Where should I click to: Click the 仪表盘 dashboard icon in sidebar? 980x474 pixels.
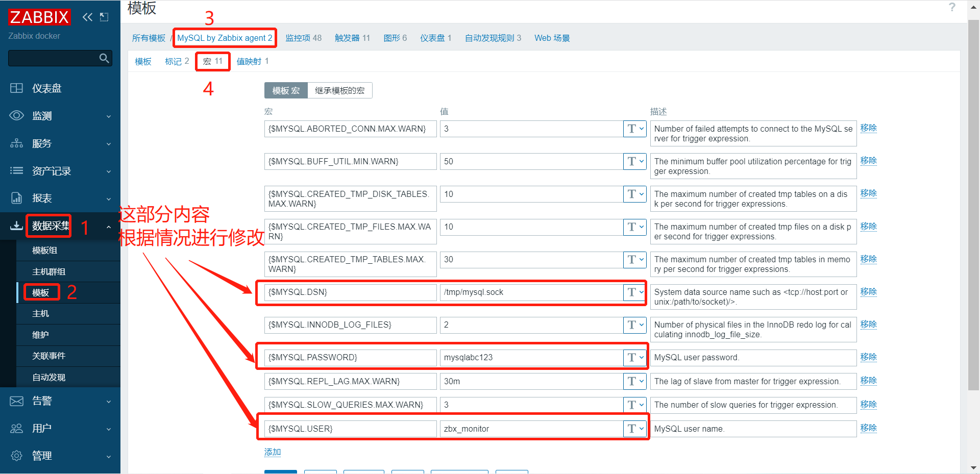16,88
